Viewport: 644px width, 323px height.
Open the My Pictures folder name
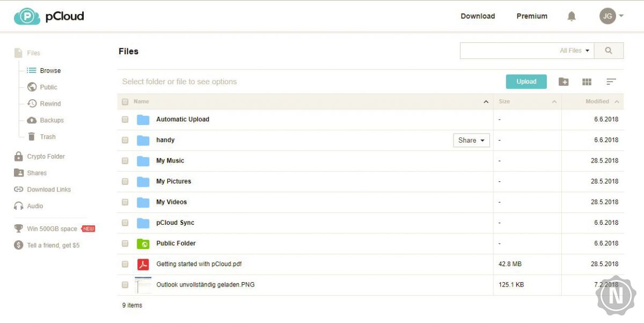(x=173, y=181)
